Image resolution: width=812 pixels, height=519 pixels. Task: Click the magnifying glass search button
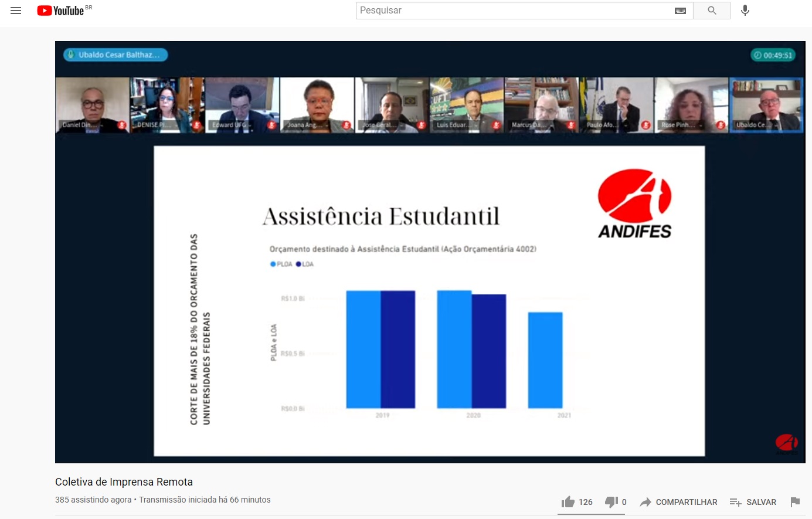712,11
